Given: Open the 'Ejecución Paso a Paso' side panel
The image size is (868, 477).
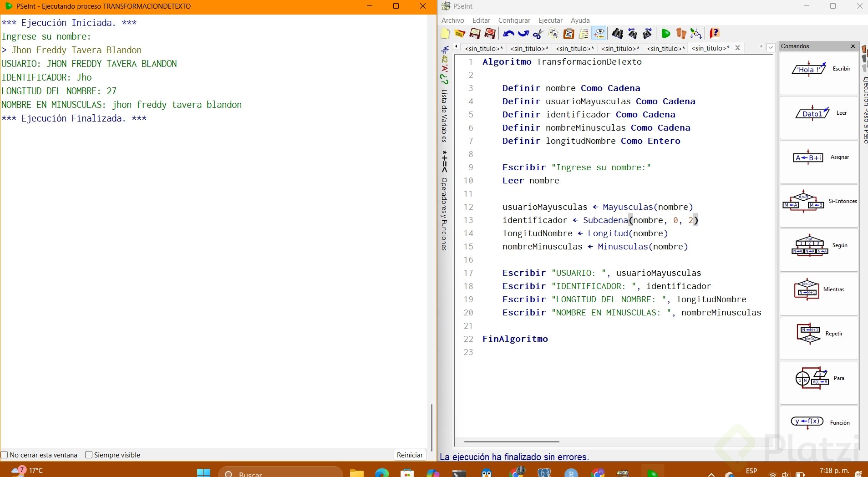Looking at the screenshot, I should pyautogui.click(x=865, y=111).
